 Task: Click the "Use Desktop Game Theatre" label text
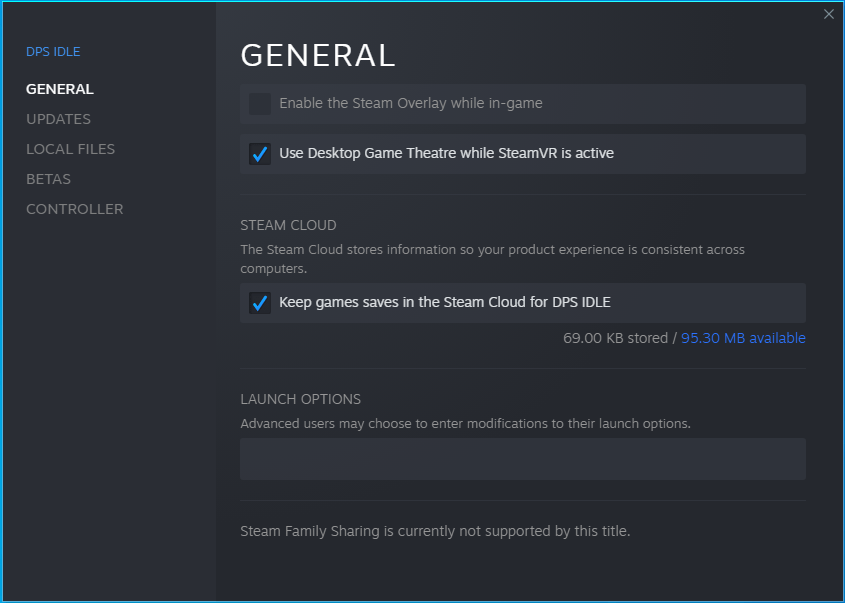coord(446,153)
